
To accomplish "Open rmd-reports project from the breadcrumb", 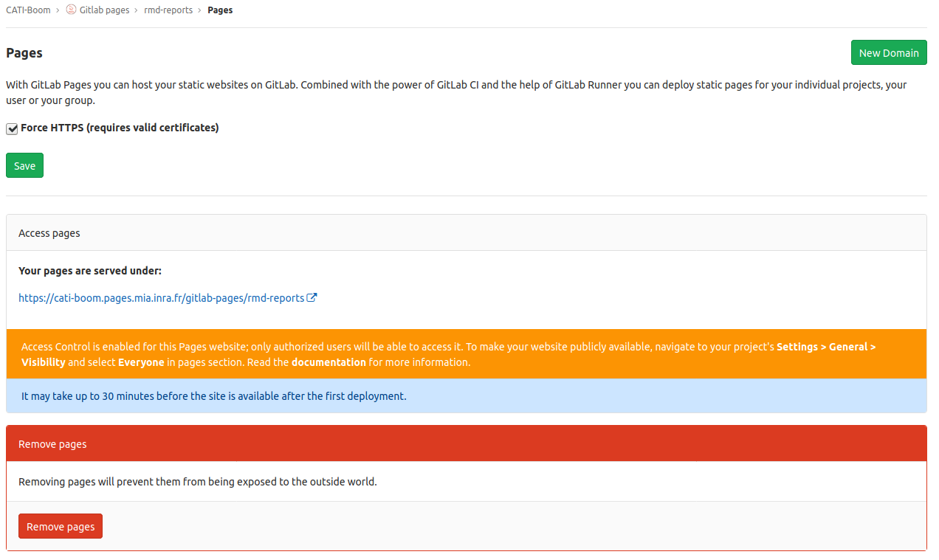I will pos(168,10).
